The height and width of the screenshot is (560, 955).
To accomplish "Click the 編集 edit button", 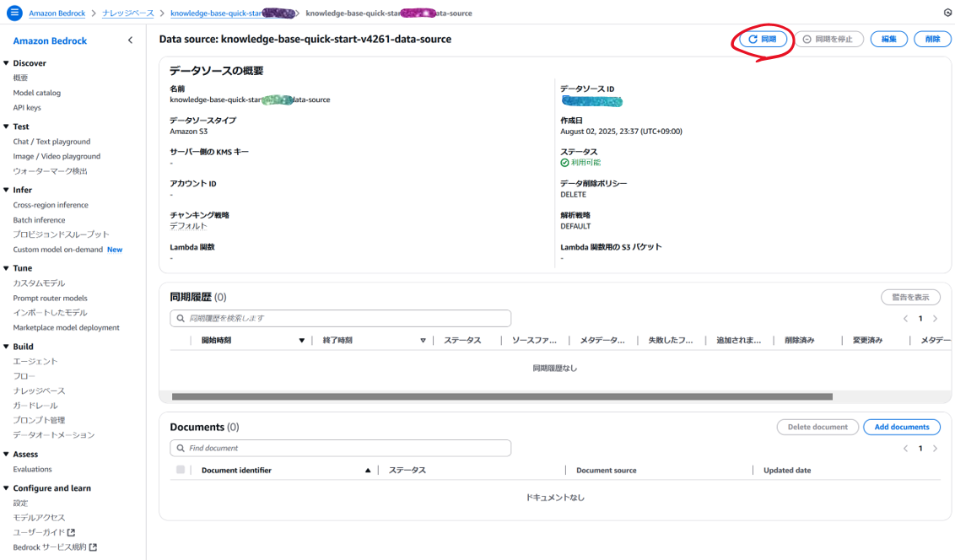I will 888,39.
